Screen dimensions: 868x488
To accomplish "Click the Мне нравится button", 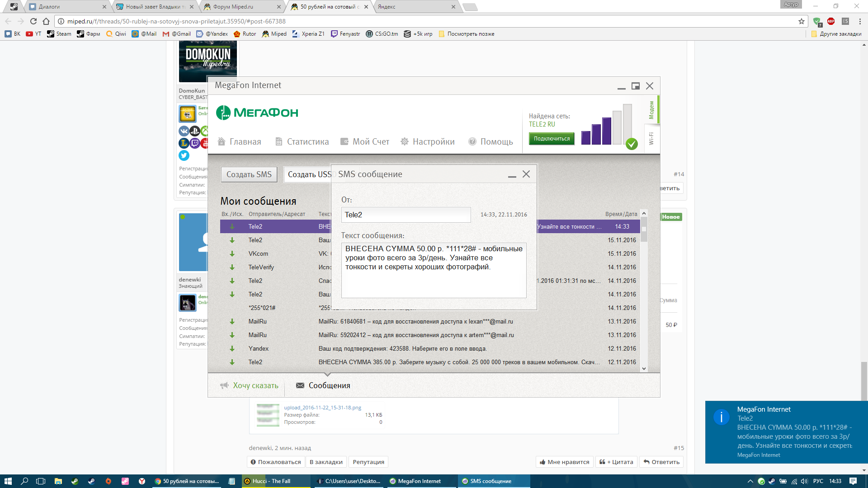I will pos(564,462).
